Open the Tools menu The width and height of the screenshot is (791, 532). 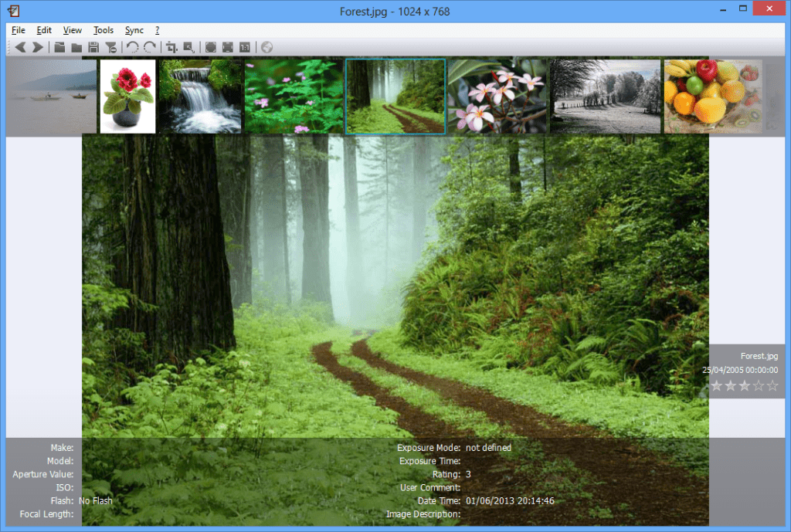click(103, 30)
